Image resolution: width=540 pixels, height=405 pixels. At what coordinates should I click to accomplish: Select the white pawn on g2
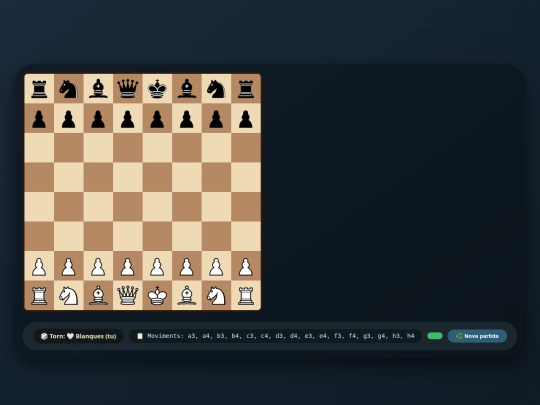pos(216,266)
